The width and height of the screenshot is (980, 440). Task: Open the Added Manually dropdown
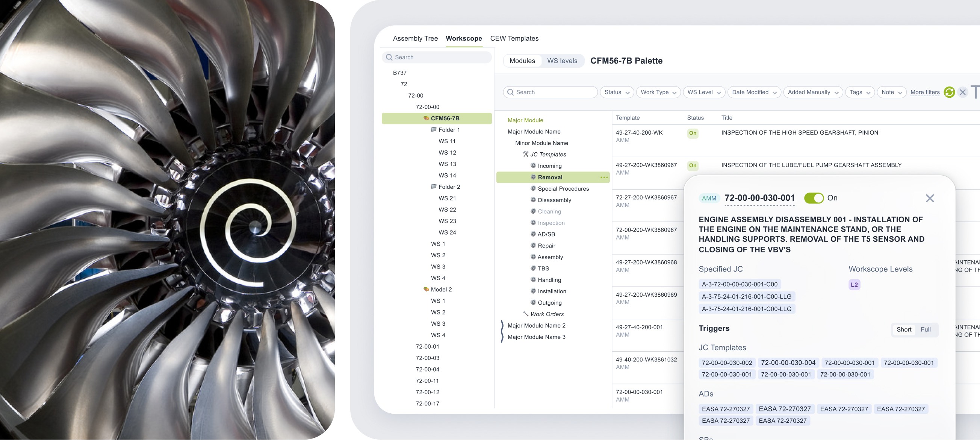813,92
